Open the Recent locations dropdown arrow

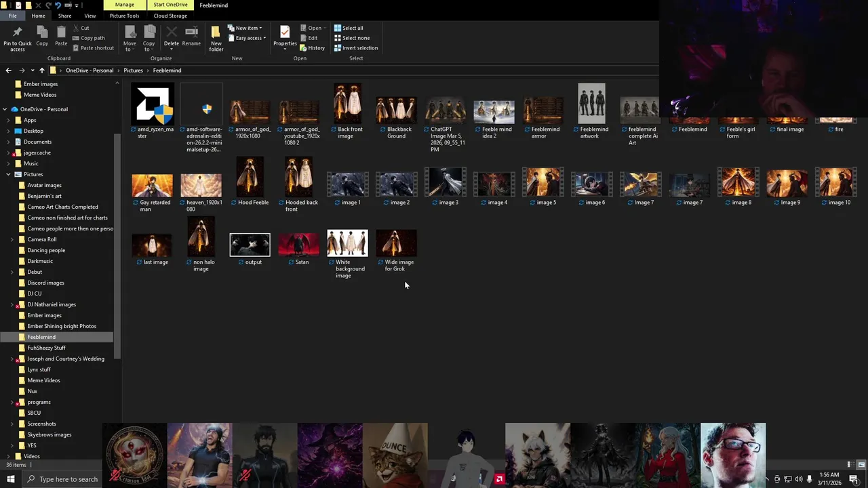click(32, 70)
